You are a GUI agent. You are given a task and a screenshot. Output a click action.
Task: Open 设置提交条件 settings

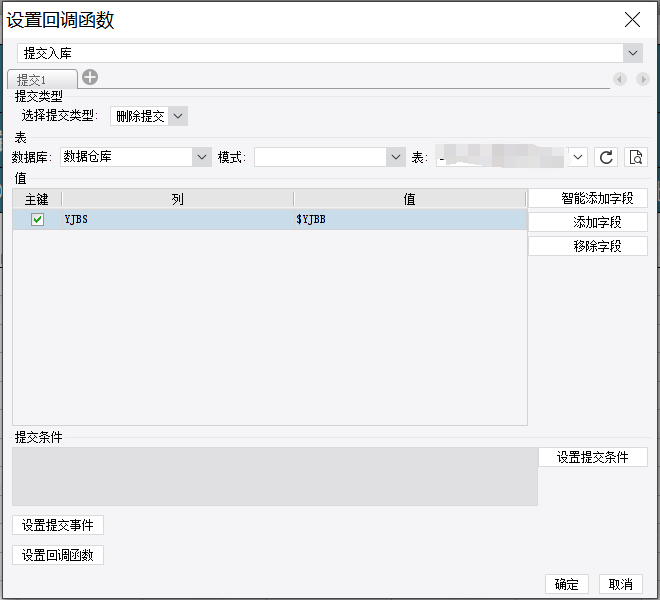click(x=593, y=457)
